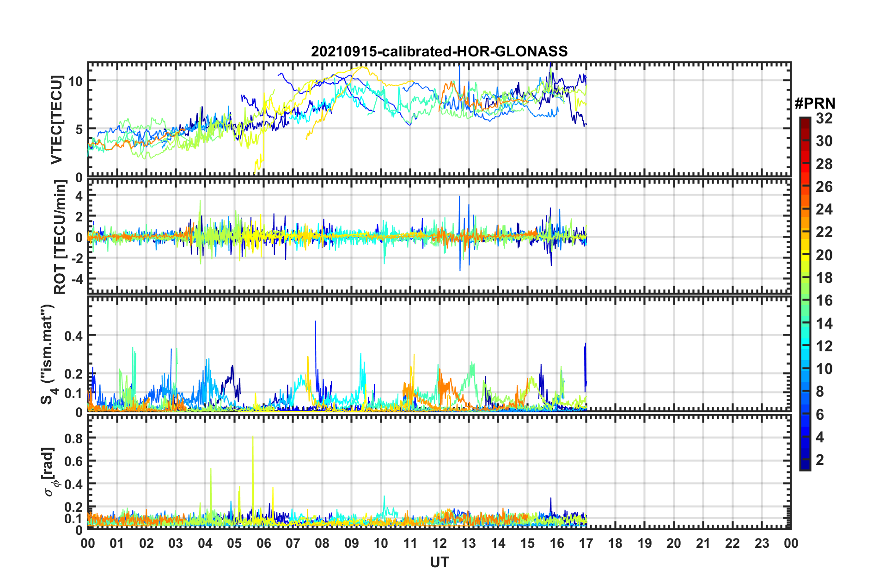This screenshot has width=879, height=588.
Task: Click the VTEC[TECU] y-axis label
Action: point(56,120)
